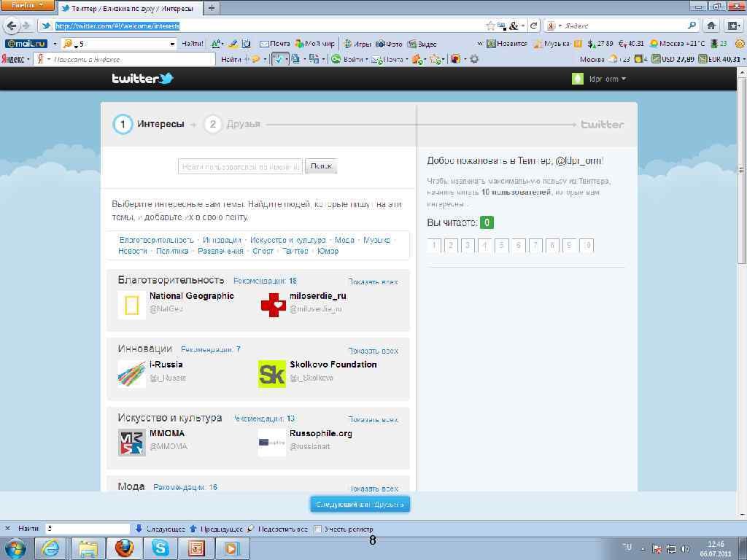This screenshot has width=747, height=560.
Task: Open a new tab with the plus button
Action: 212,7
